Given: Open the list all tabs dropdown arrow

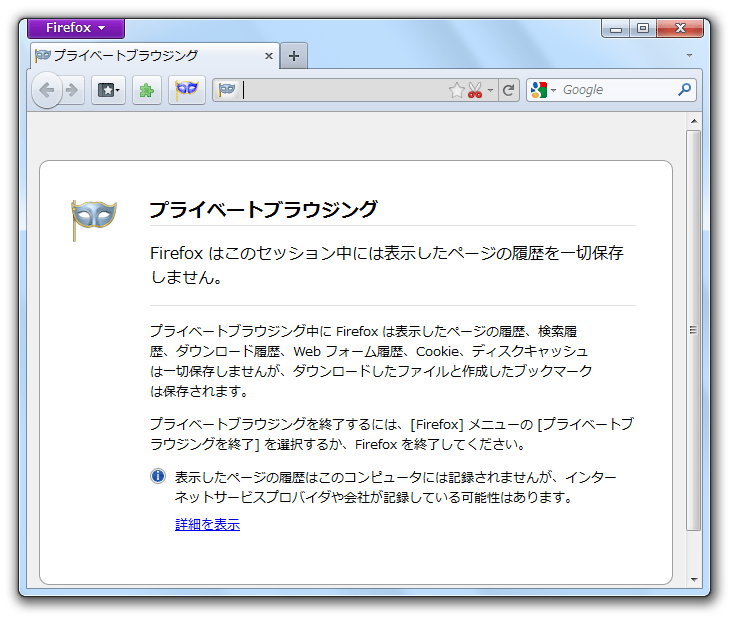Looking at the screenshot, I should pyautogui.click(x=689, y=56).
